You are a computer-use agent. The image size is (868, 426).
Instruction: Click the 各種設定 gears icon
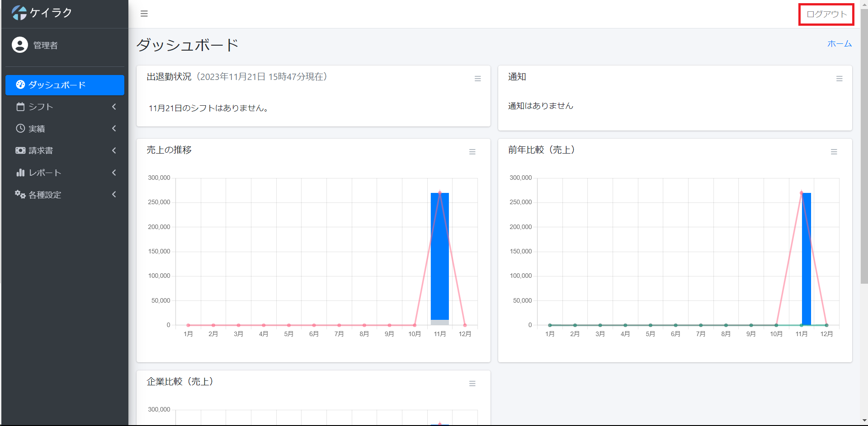click(x=20, y=194)
